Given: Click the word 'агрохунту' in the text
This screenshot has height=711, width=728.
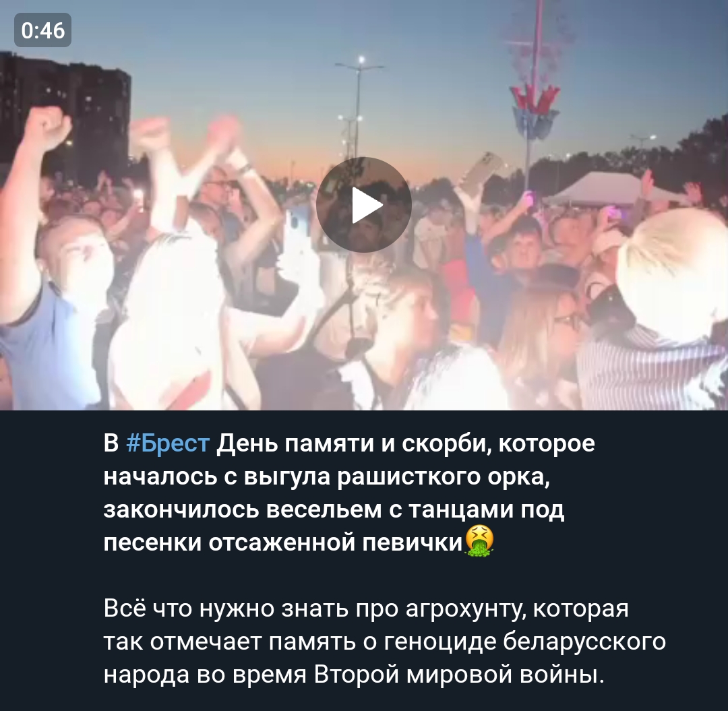Looking at the screenshot, I should [x=465, y=609].
